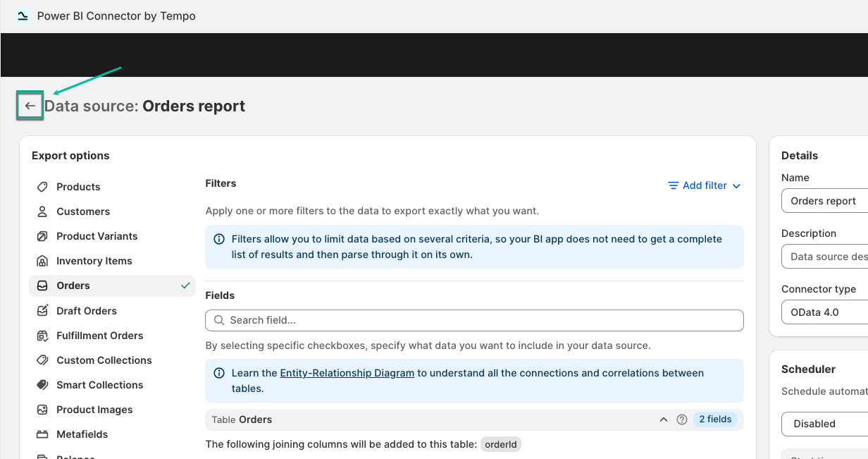
Task: Select Fulfillment Orders export option
Action: coord(99,336)
